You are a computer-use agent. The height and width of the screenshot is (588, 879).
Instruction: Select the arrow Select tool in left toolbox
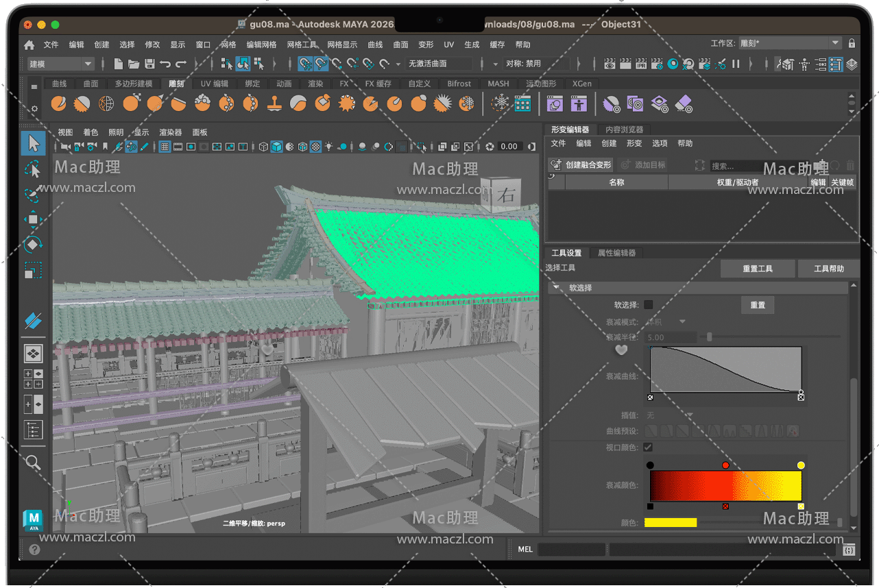(x=34, y=143)
